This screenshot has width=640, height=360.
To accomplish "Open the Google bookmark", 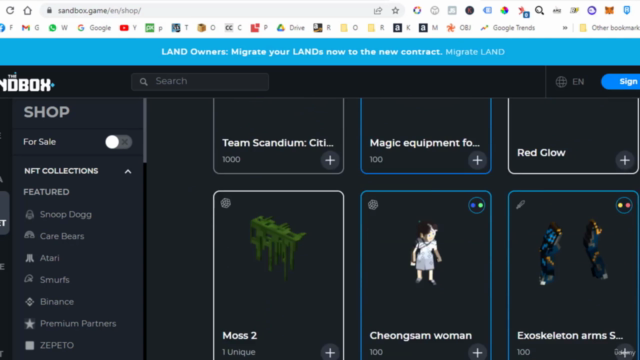I will pyautogui.click(x=94, y=28).
